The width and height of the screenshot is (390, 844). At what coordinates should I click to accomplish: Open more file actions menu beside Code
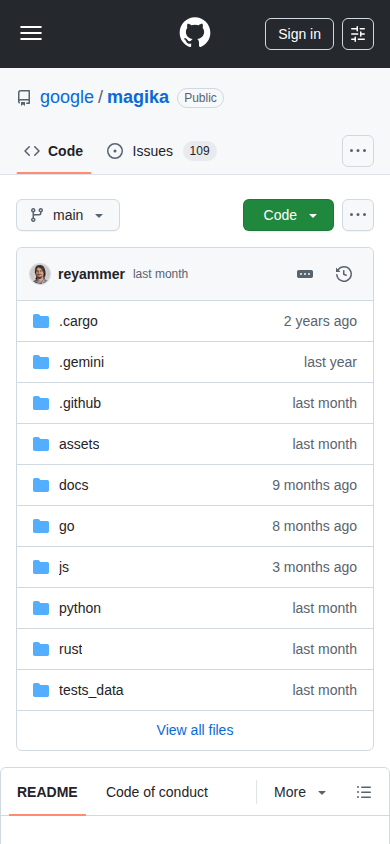[358, 215]
